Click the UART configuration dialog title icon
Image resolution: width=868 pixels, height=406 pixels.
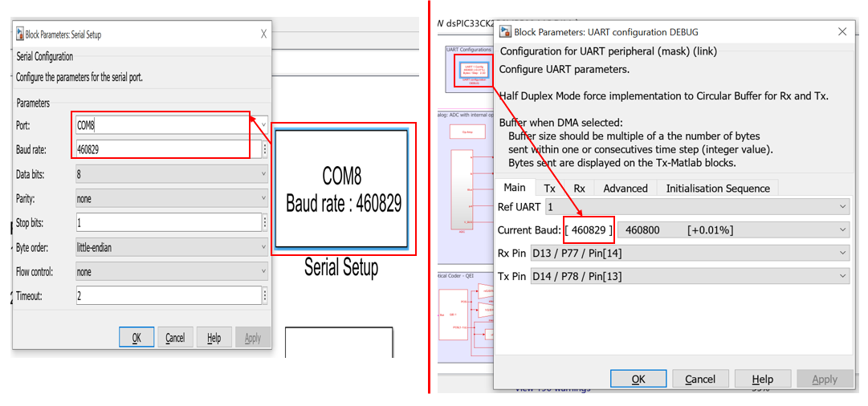click(505, 31)
